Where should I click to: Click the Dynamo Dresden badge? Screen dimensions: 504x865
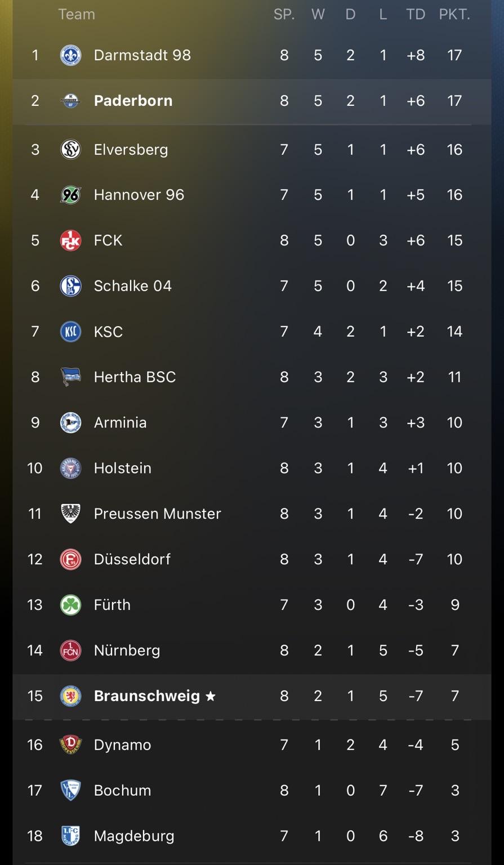click(70, 745)
